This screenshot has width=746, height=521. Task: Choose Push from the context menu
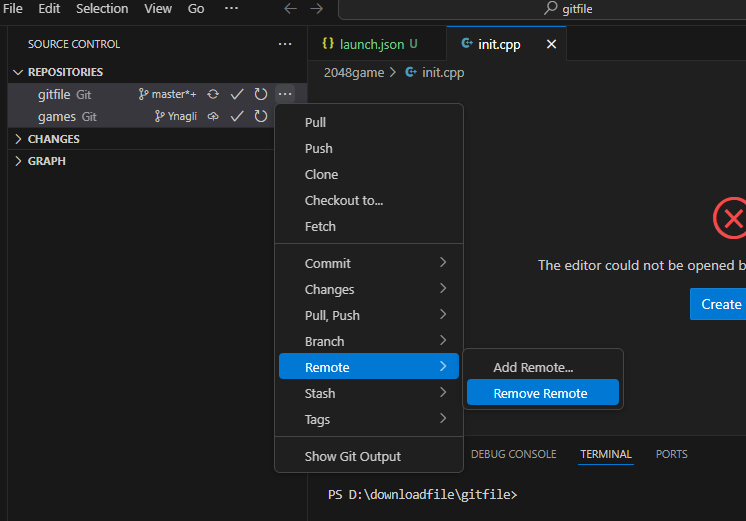pyautogui.click(x=369, y=148)
